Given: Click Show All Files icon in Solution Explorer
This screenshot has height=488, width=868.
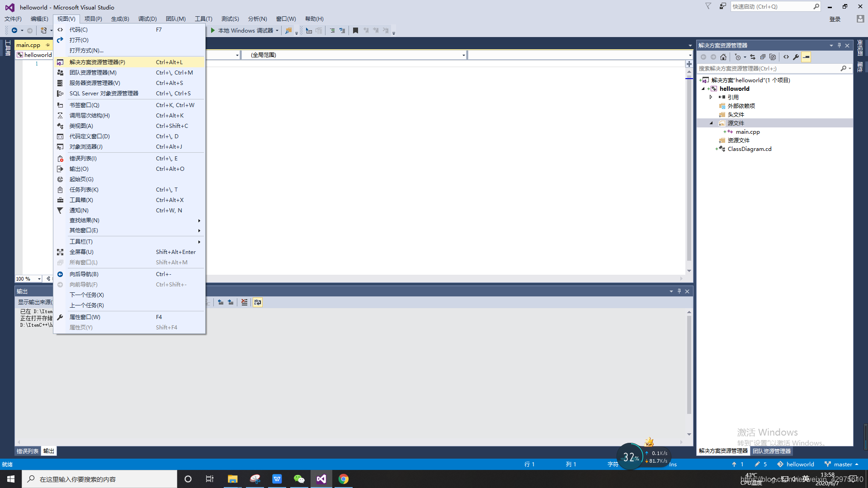Looking at the screenshot, I should [x=773, y=57].
